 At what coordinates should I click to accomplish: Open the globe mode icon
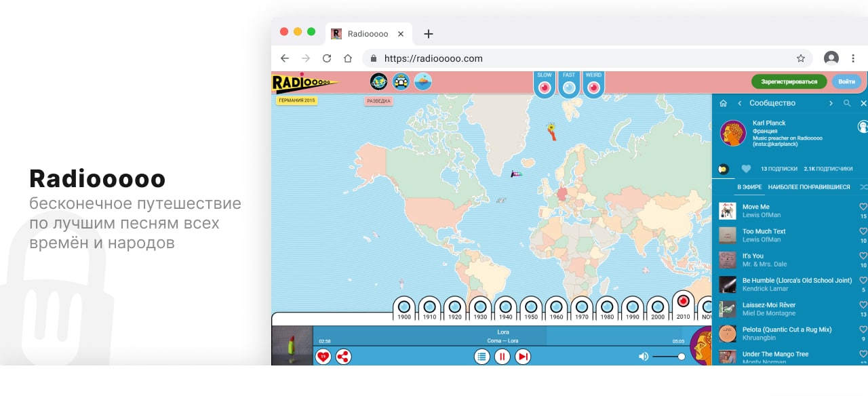point(378,81)
